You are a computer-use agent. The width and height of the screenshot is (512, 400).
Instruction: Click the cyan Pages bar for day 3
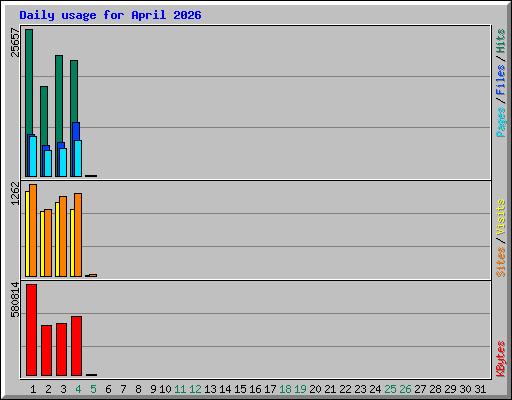click(x=63, y=162)
